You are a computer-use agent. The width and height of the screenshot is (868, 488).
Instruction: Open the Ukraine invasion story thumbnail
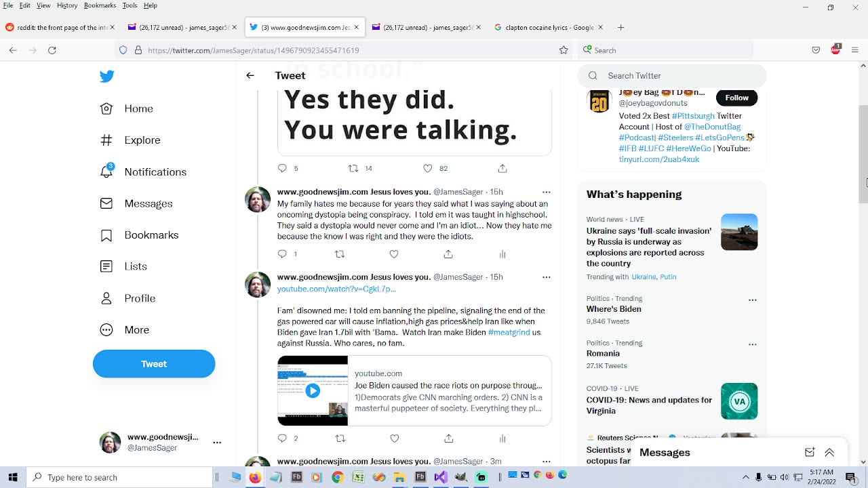(x=739, y=232)
